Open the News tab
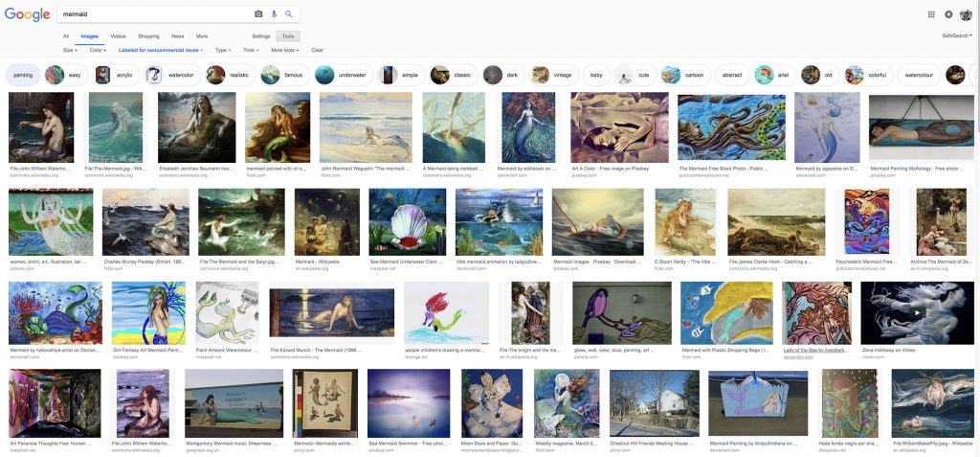The image size is (980, 457). [x=177, y=36]
